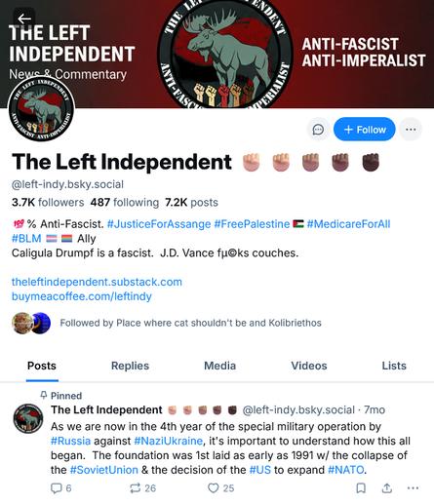Open the profile avatar moose image
The height and width of the screenshot is (504, 434).
point(41,109)
